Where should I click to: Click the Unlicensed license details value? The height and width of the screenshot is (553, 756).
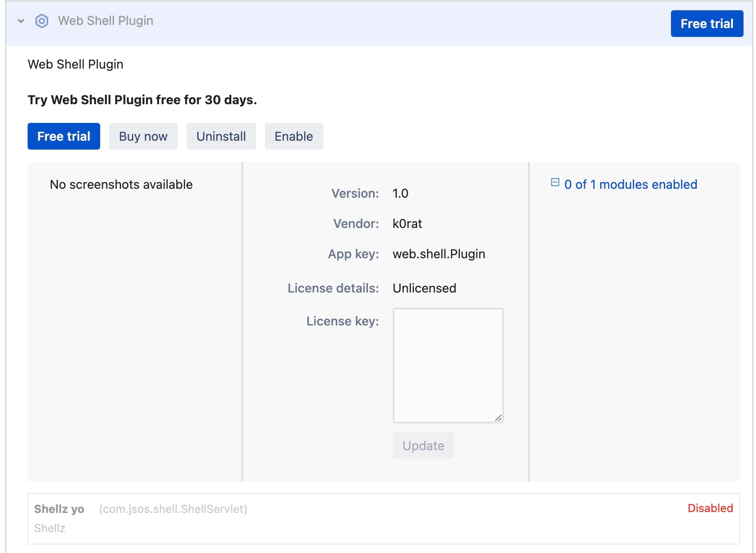[x=424, y=288]
